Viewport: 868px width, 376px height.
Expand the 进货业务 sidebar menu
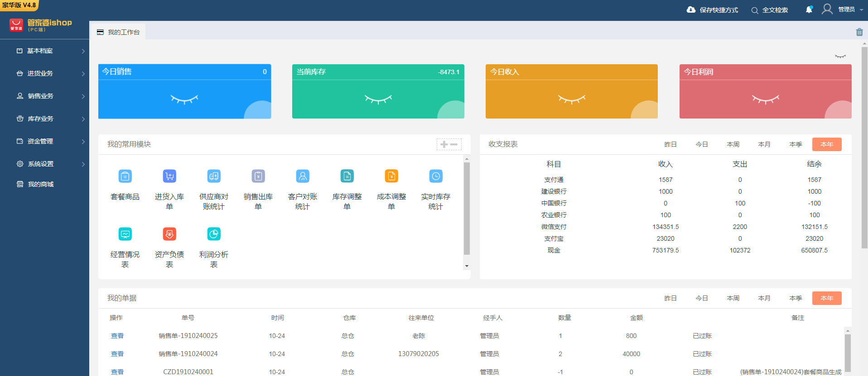point(45,73)
